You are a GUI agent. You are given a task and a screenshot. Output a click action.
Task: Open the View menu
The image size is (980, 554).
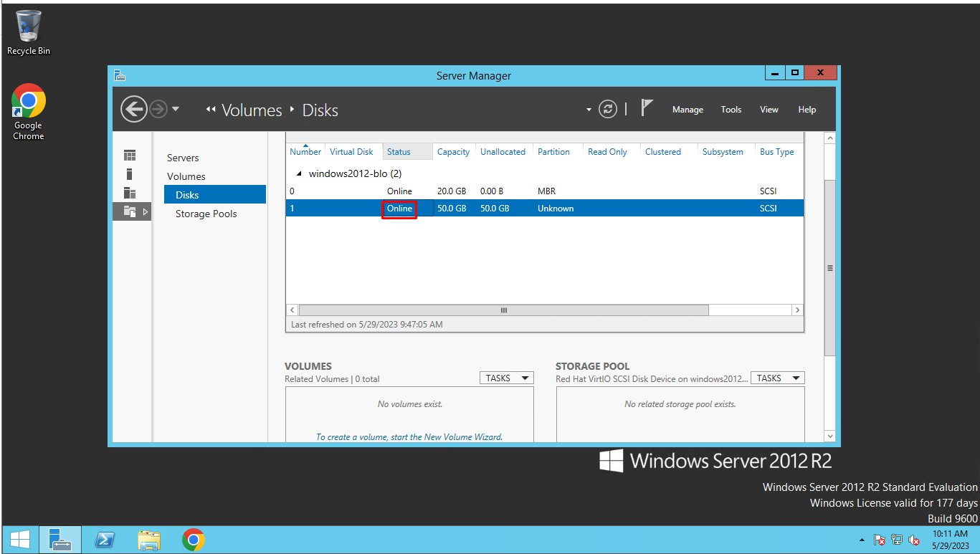tap(769, 110)
